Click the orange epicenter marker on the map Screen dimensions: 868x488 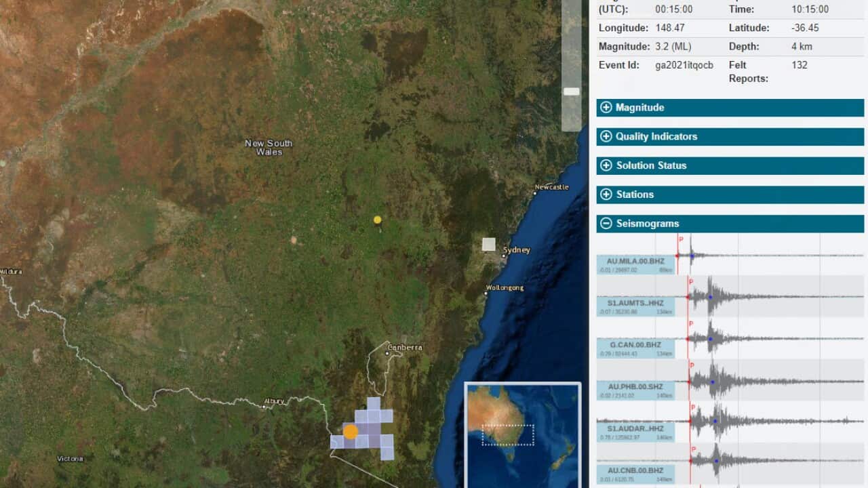[x=351, y=431]
